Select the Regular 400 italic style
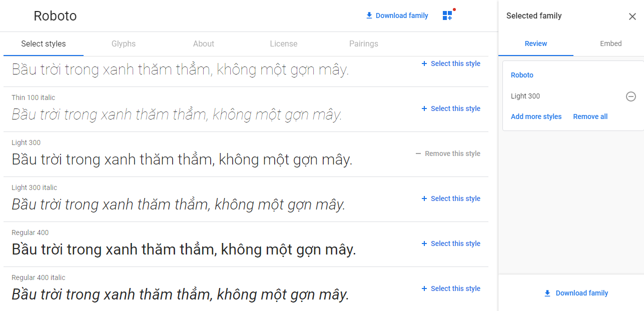 [451, 288]
